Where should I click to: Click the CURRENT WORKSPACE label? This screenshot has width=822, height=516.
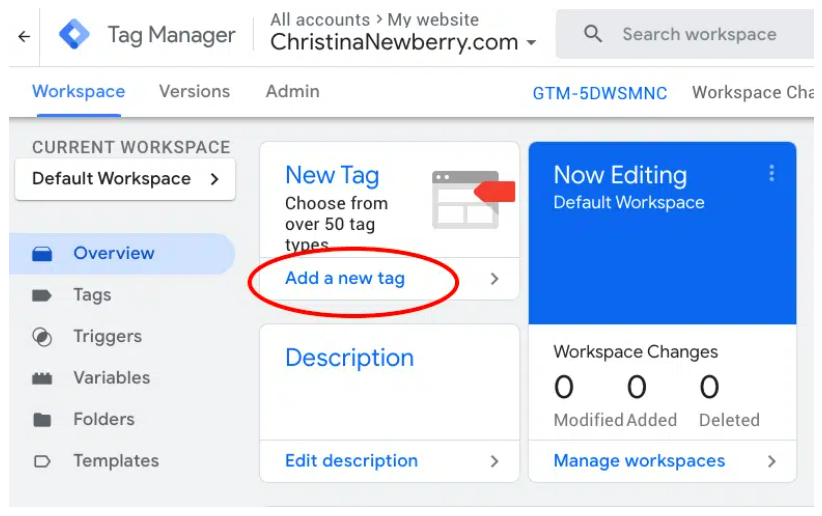[x=131, y=147]
